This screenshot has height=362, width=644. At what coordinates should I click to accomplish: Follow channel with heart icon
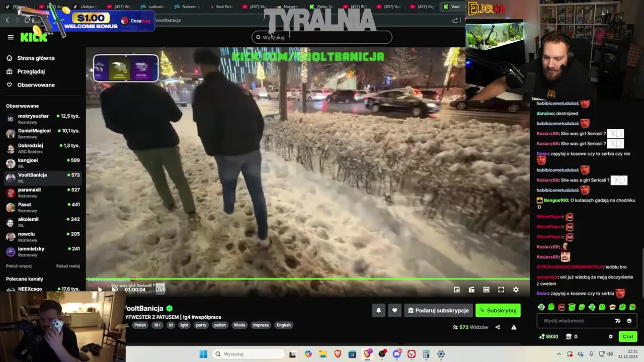pyautogui.click(x=394, y=311)
